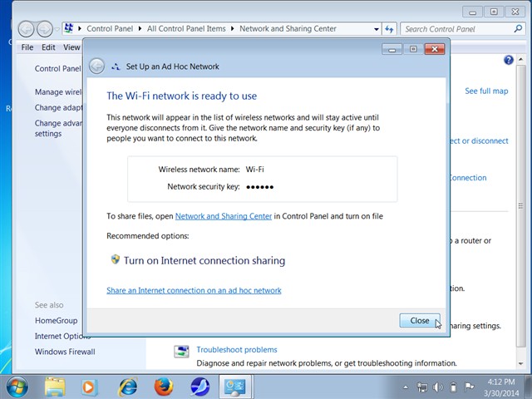
Task: Open Change advanced sharing settings link
Action: point(58,128)
